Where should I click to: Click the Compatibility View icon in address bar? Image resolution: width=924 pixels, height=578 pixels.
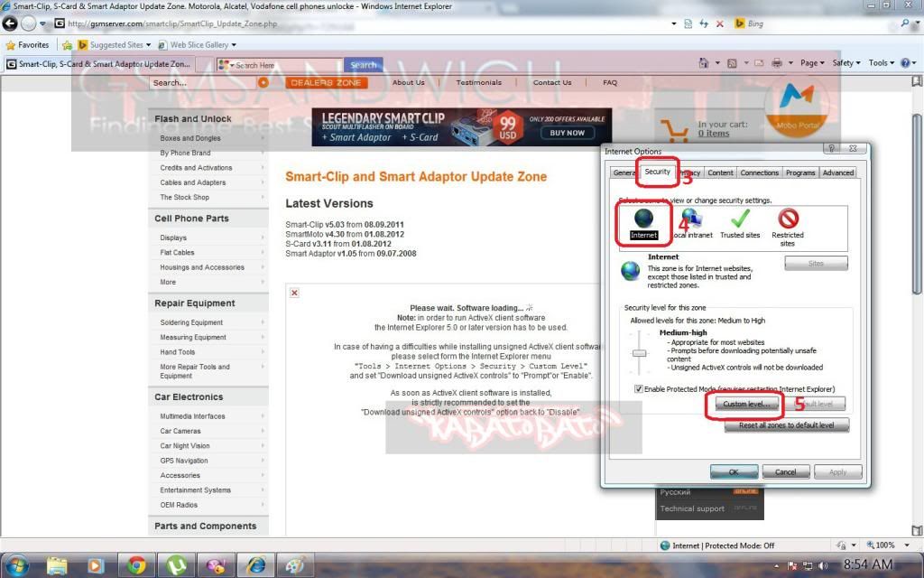tap(688, 23)
